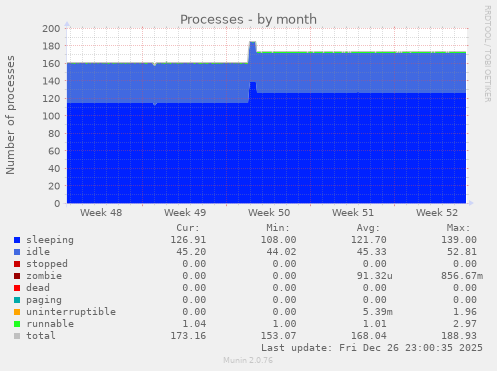Viewport: 497px width, 371px height.
Task: Click the 'Week 52' axis label
Action: pyautogui.click(x=437, y=213)
